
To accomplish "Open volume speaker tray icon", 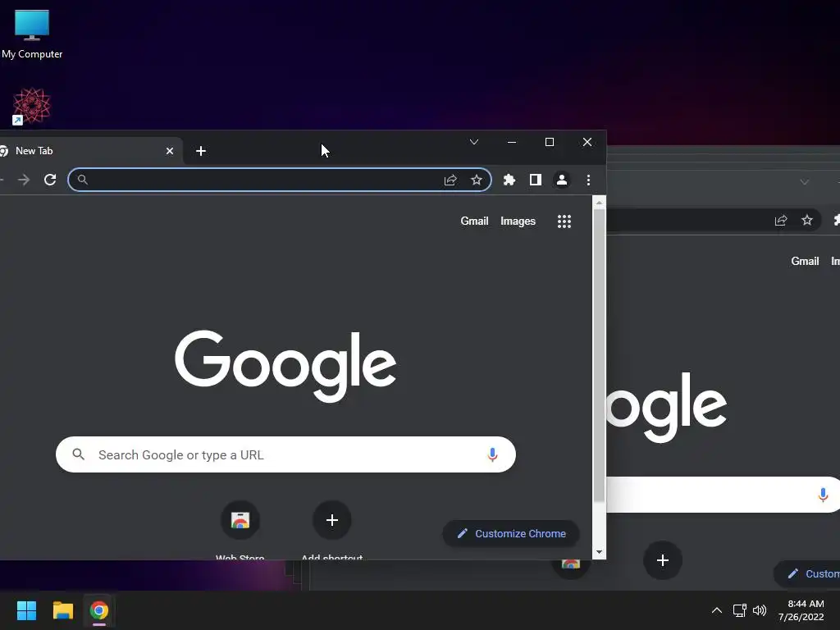I will (x=760, y=610).
